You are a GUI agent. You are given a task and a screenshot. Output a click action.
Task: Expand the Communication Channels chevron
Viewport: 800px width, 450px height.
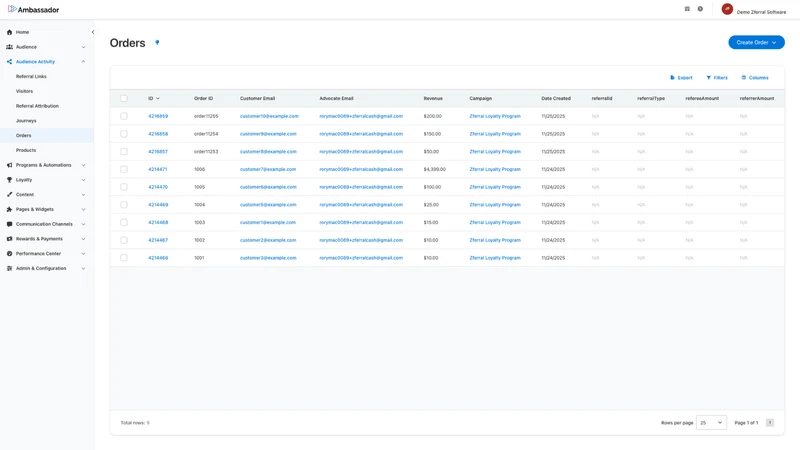(84, 224)
